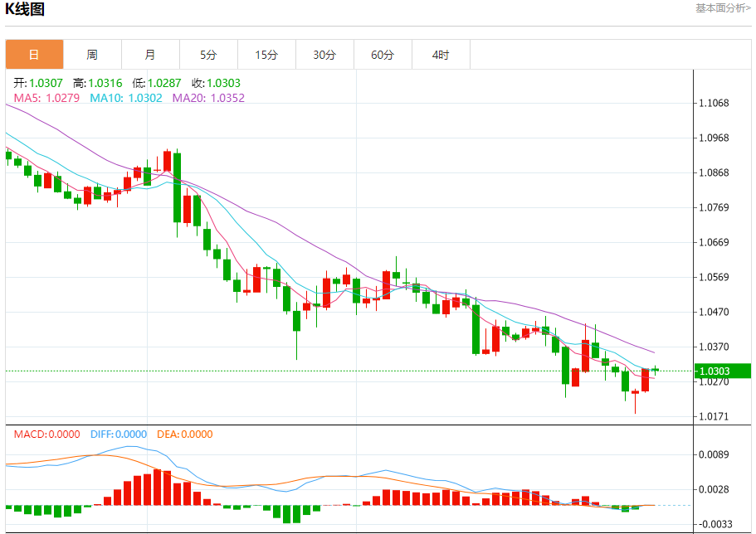Open the 5分 timeframe tab
This screenshot has height=534, width=756.
point(208,55)
